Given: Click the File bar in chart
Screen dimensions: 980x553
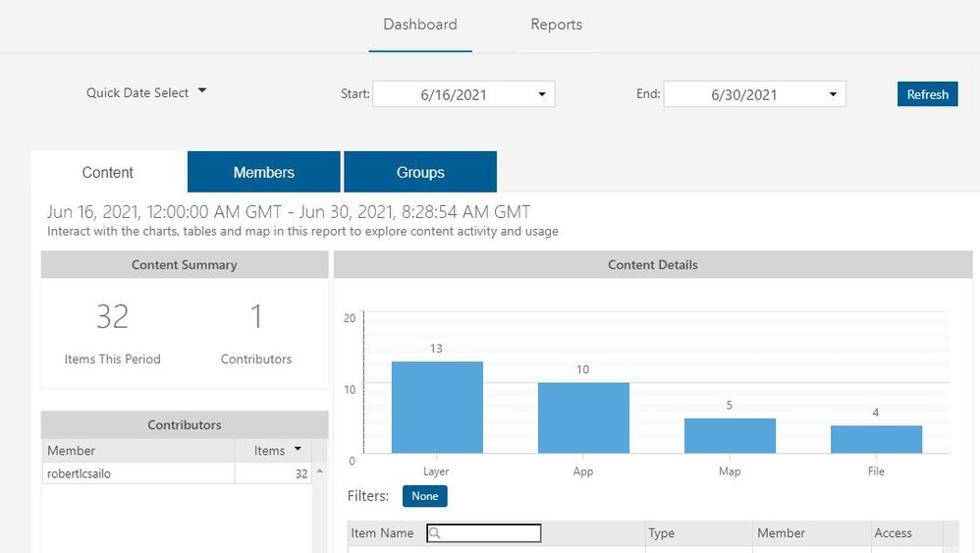Looking at the screenshot, I should [x=876, y=439].
